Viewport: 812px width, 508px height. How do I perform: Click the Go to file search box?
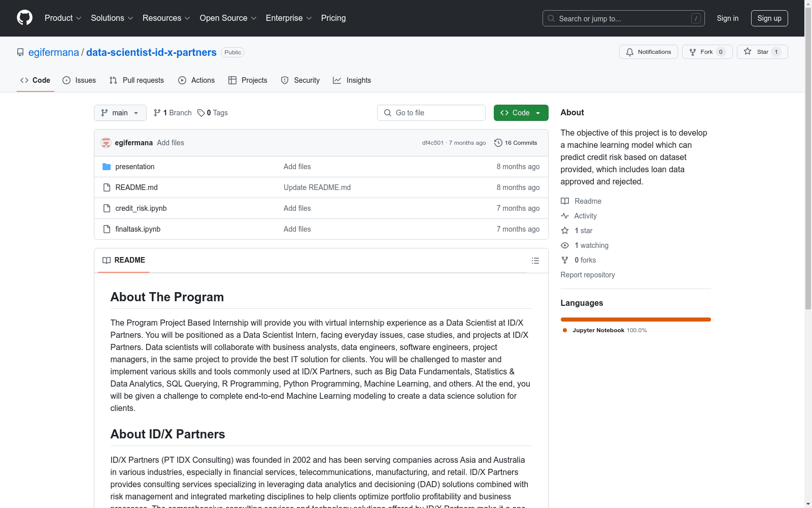pos(431,113)
